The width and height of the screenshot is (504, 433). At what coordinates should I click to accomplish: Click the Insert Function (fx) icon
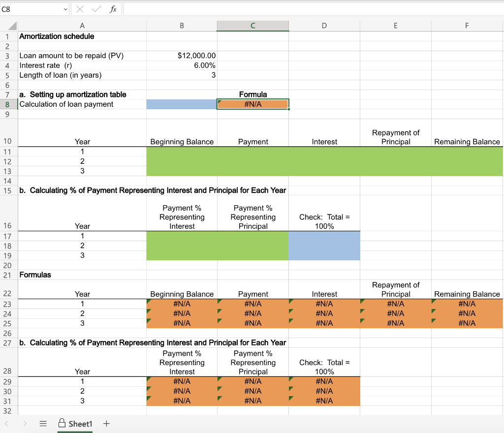[113, 8]
